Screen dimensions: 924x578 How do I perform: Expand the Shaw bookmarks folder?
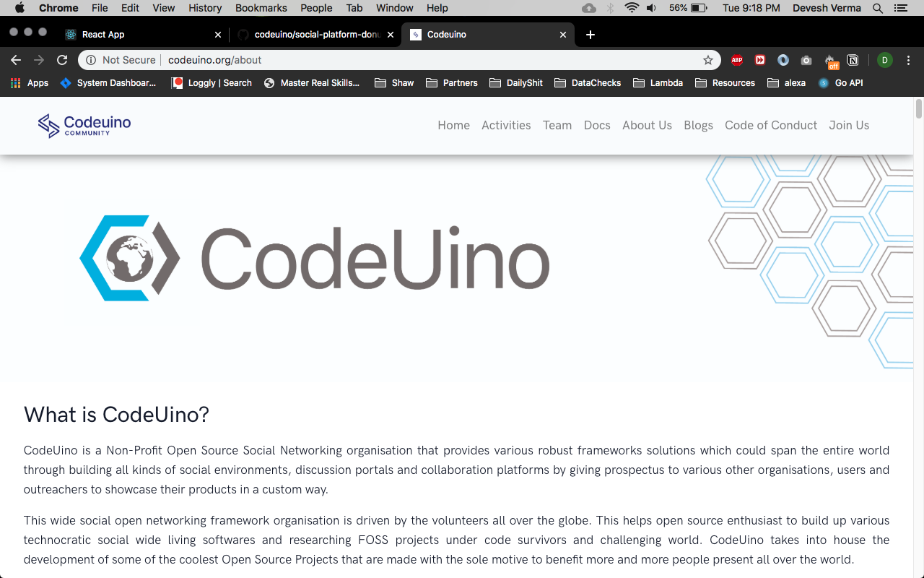(x=394, y=83)
